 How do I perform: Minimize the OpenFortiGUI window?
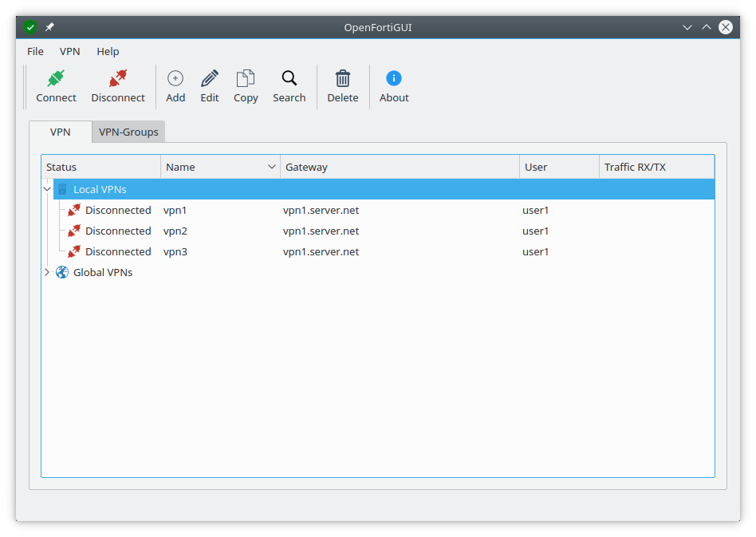tap(687, 27)
